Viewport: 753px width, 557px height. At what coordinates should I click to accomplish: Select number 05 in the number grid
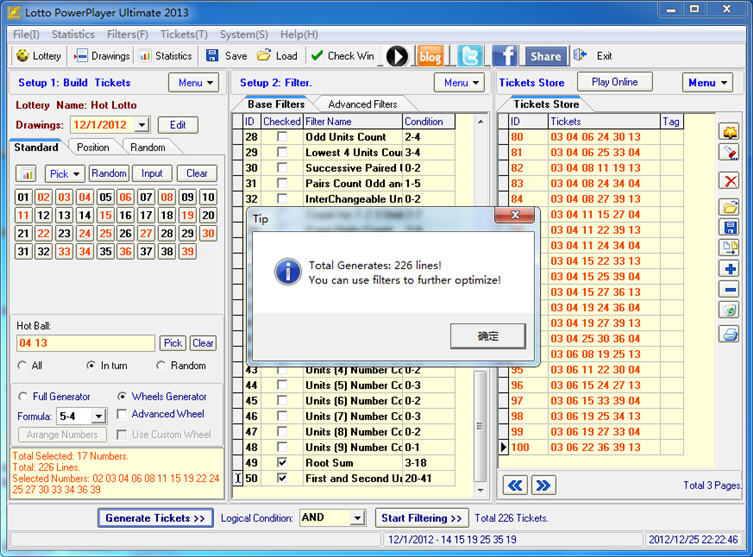click(105, 197)
